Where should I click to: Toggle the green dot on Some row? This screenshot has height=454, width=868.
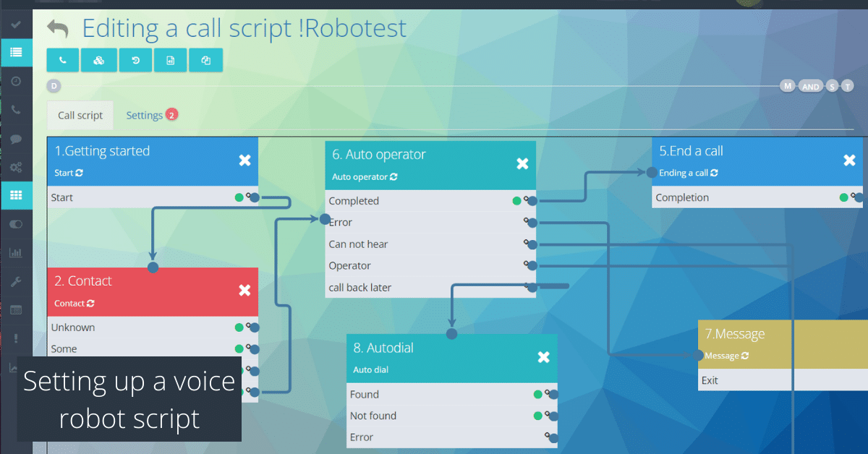pos(239,349)
